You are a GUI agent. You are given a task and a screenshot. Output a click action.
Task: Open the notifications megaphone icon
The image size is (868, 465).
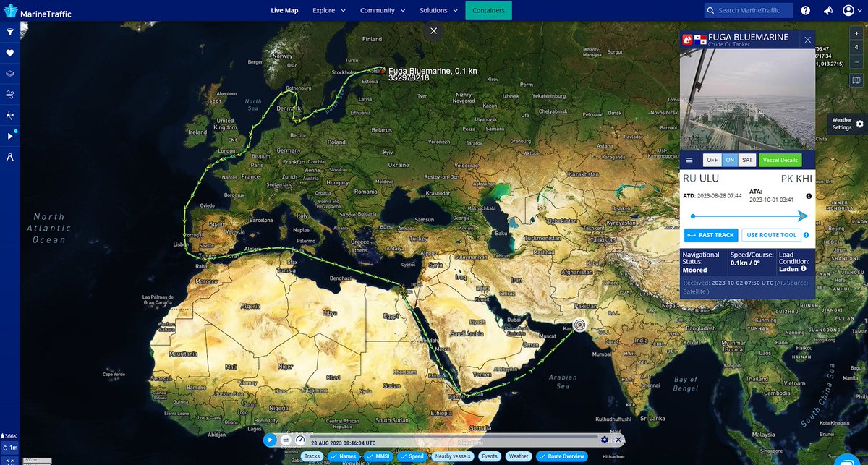tap(828, 10)
